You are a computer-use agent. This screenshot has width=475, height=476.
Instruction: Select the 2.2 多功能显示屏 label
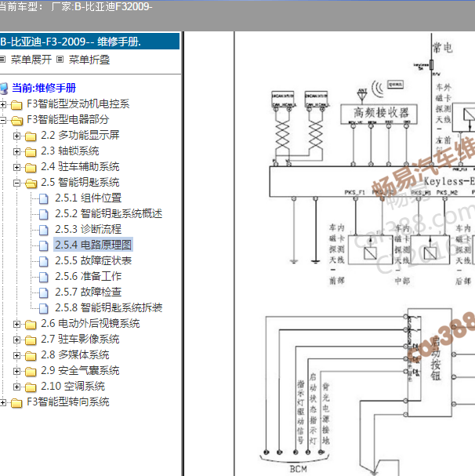(80, 135)
